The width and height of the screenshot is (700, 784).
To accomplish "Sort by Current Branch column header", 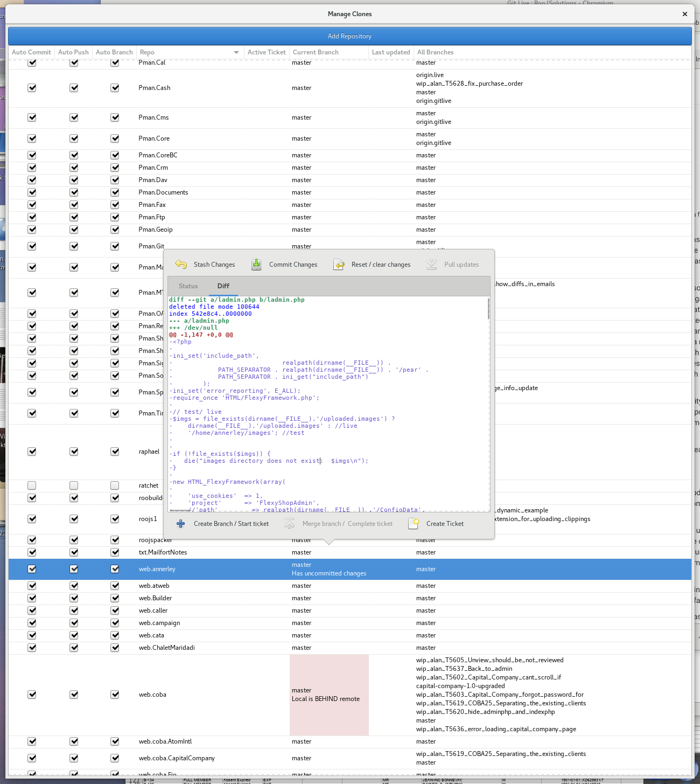I will pyautogui.click(x=316, y=52).
